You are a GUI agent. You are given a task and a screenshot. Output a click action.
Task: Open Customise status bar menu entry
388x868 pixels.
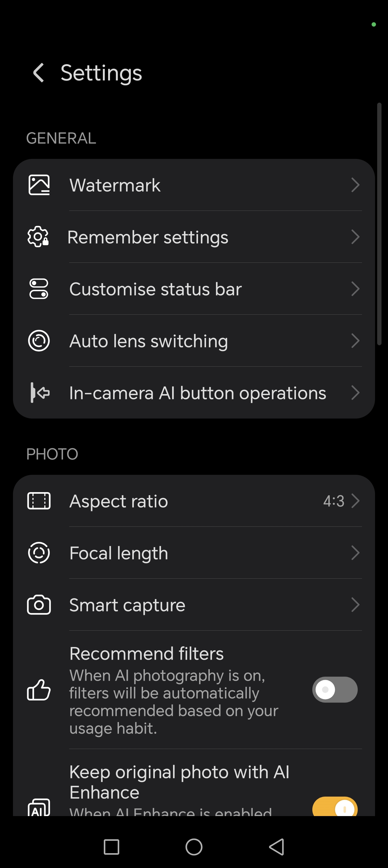156,289
